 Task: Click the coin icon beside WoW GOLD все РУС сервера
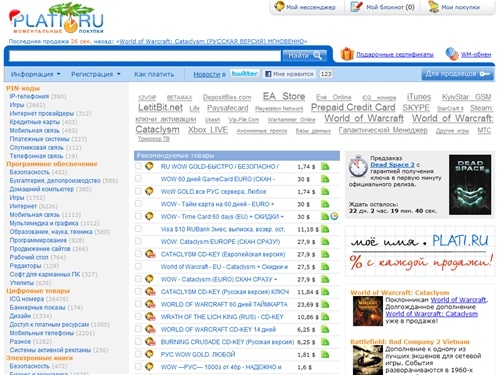click(x=149, y=191)
